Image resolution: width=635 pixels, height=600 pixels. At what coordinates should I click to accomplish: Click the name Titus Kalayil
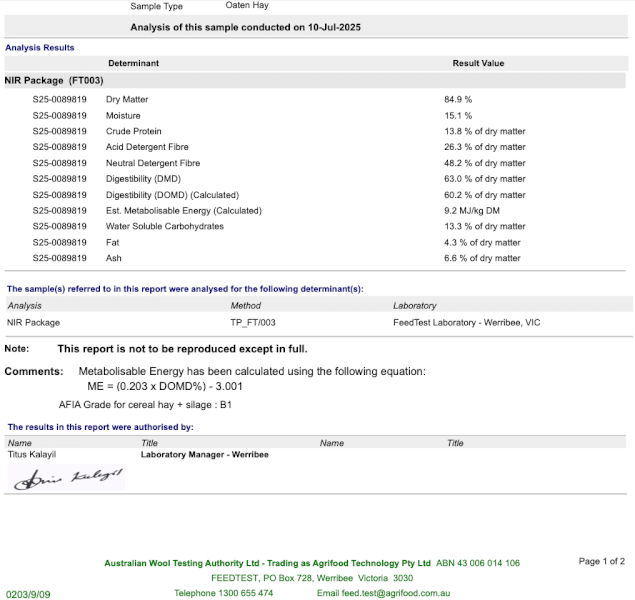tap(34, 454)
